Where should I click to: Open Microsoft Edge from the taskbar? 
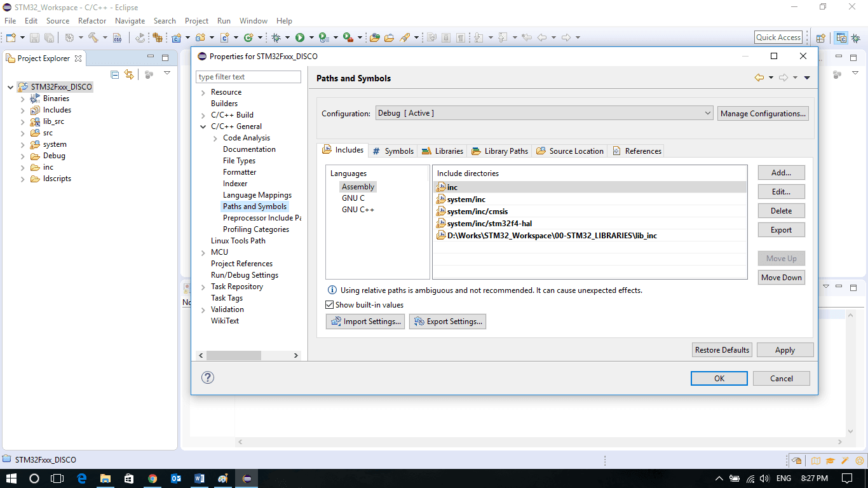click(x=81, y=478)
